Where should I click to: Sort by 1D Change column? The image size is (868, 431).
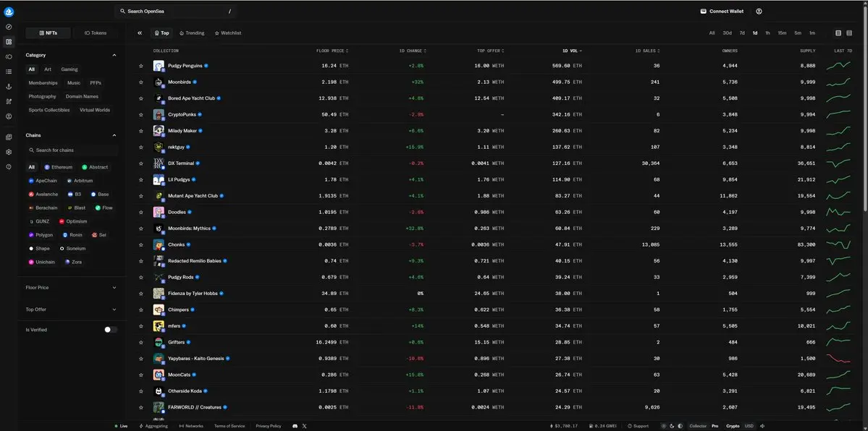pyautogui.click(x=413, y=51)
